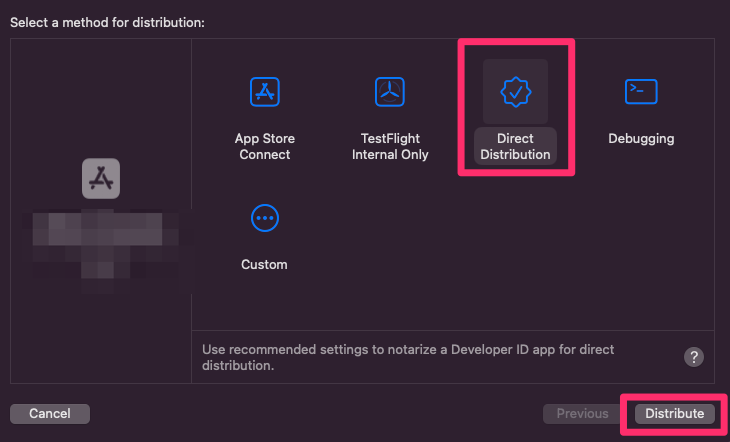Click the "App Store Connect" label
Image resolution: width=730 pixels, height=442 pixels.
264,147
